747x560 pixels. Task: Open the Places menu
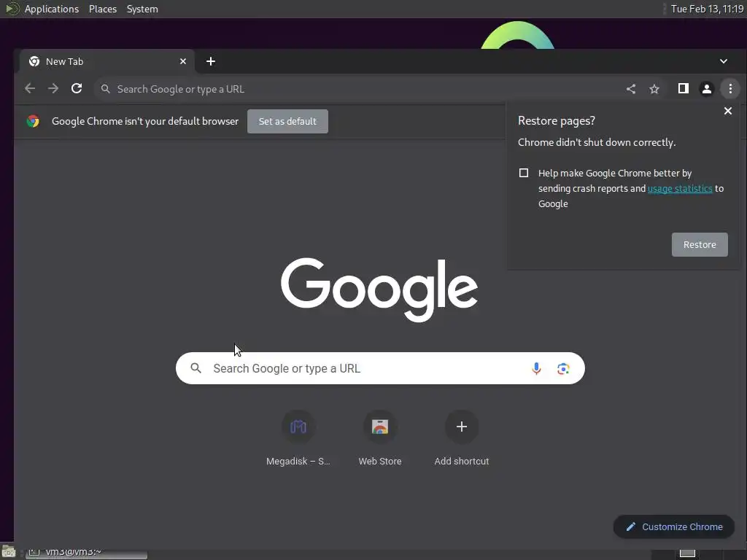[x=103, y=9]
